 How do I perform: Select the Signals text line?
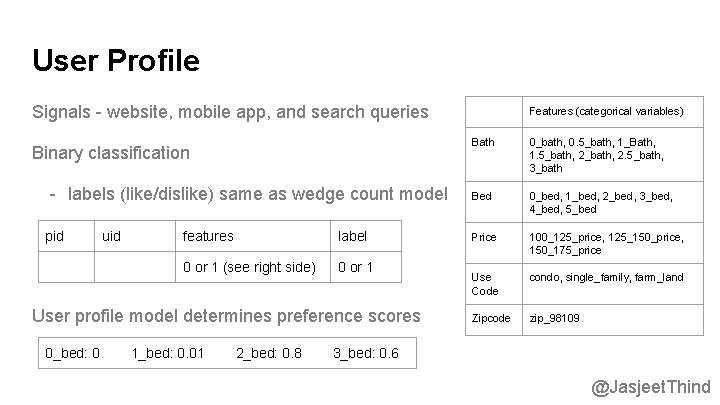(230, 112)
